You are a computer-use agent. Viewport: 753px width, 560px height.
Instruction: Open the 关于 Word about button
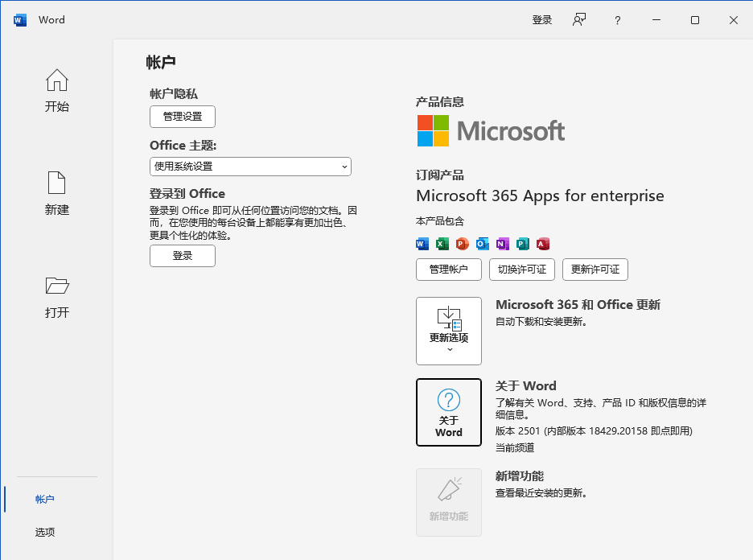(449, 412)
